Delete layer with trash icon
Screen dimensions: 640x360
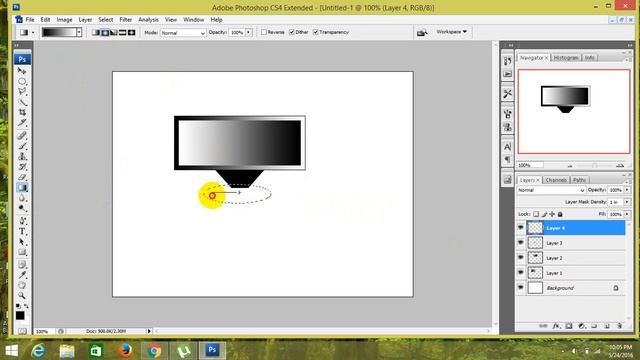pyautogui.click(x=620, y=326)
